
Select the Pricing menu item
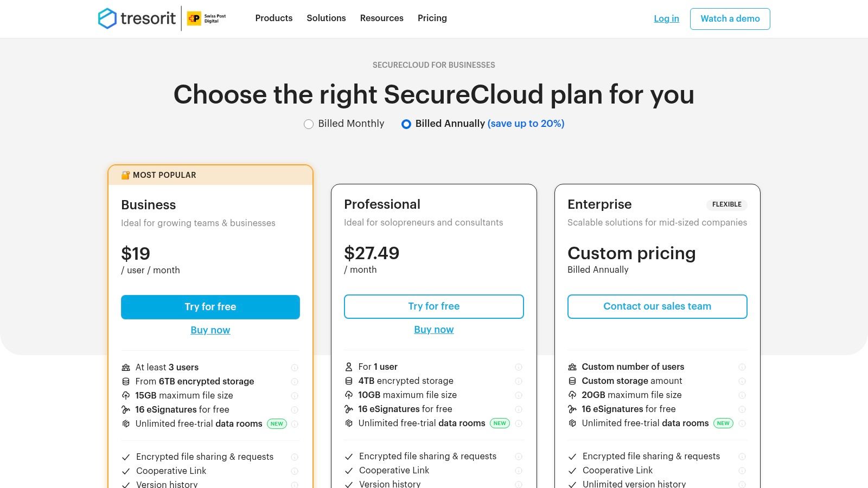[x=432, y=18]
